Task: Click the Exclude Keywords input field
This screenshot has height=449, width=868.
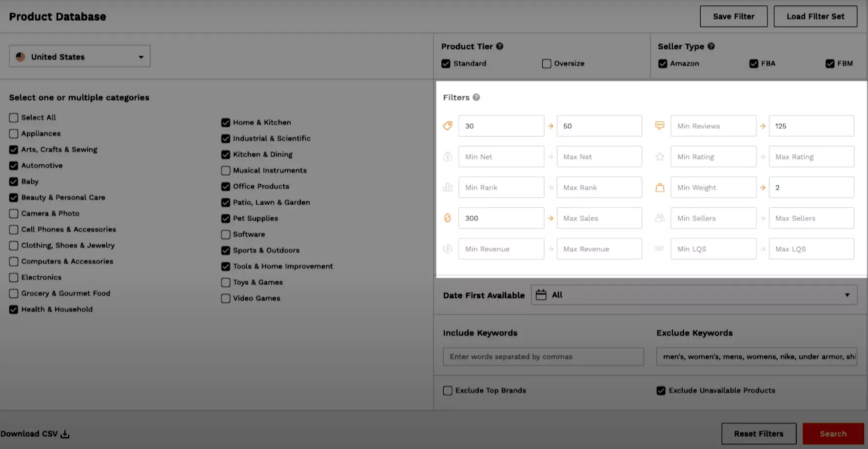Action: tap(757, 356)
